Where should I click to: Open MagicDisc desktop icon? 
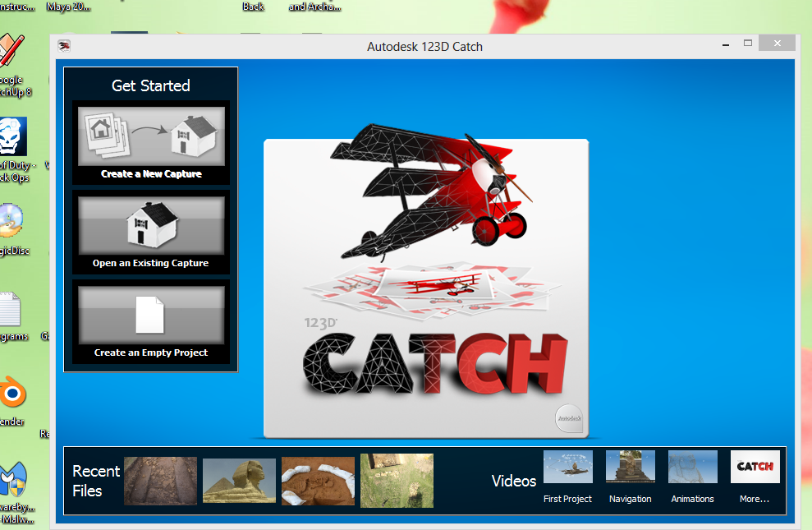click(11, 220)
